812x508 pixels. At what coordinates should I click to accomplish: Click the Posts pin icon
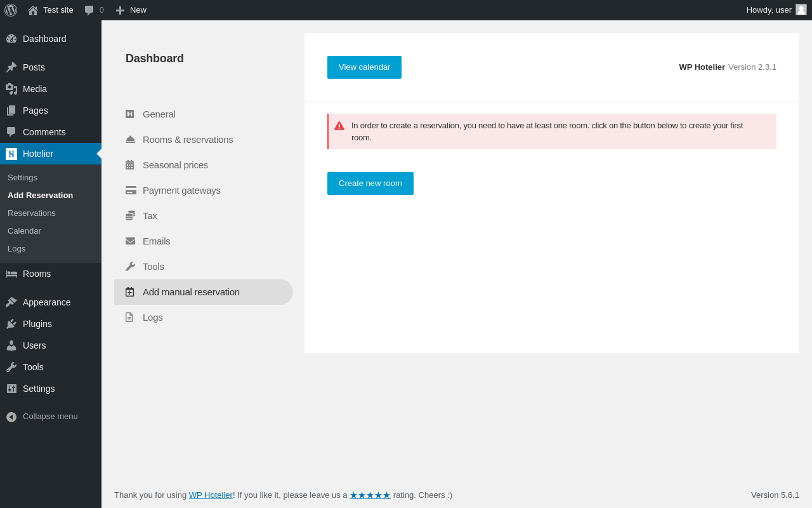pos(11,67)
